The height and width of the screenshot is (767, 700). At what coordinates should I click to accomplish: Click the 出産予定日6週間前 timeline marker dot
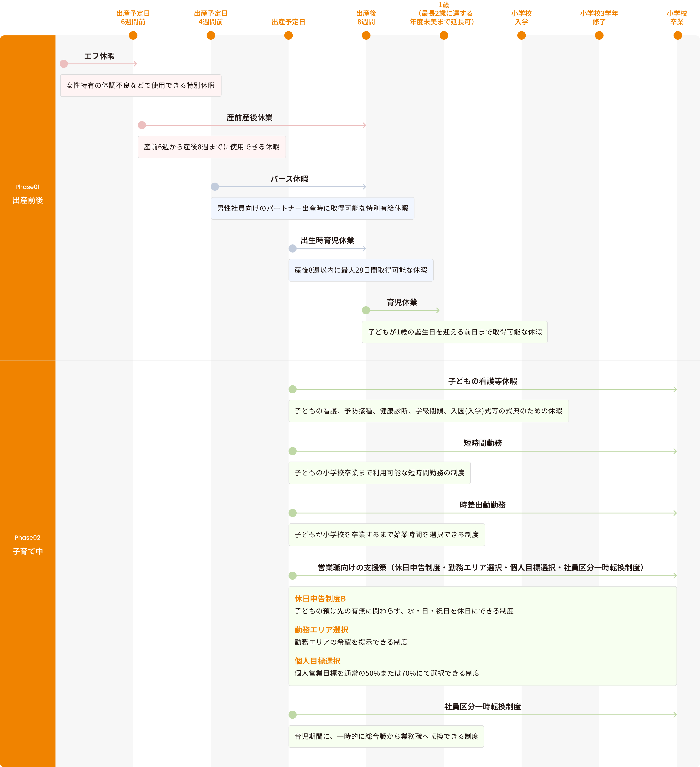click(133, 35)
